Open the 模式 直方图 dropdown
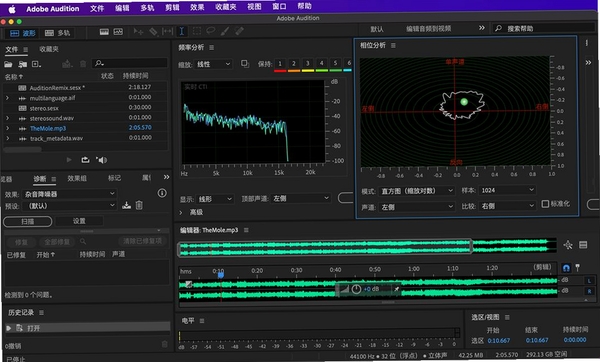This screenshot has height=362, width=600. pos(416,191)
